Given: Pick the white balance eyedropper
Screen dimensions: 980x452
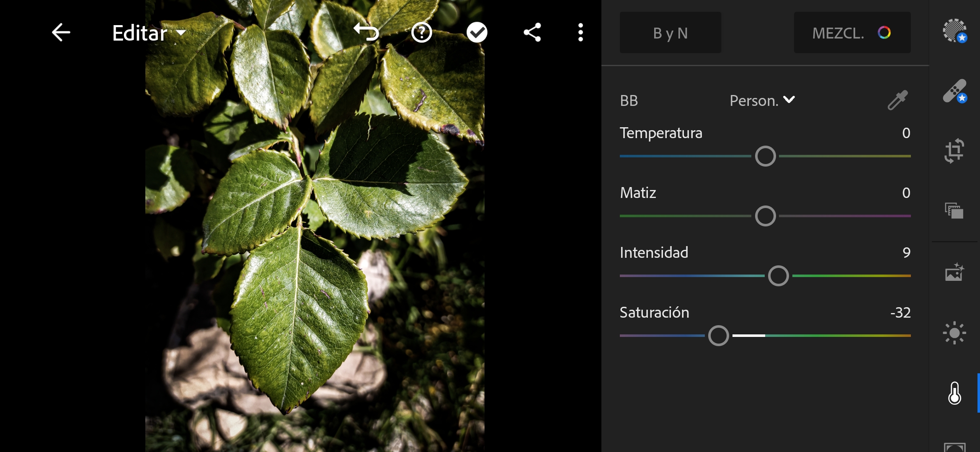Looking at the screenshot, I should [897, 100].
